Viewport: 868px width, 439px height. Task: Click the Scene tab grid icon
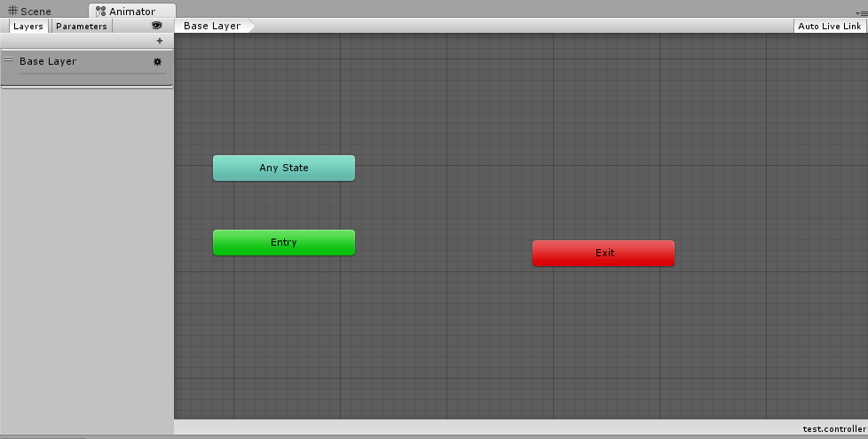point(12,11)
